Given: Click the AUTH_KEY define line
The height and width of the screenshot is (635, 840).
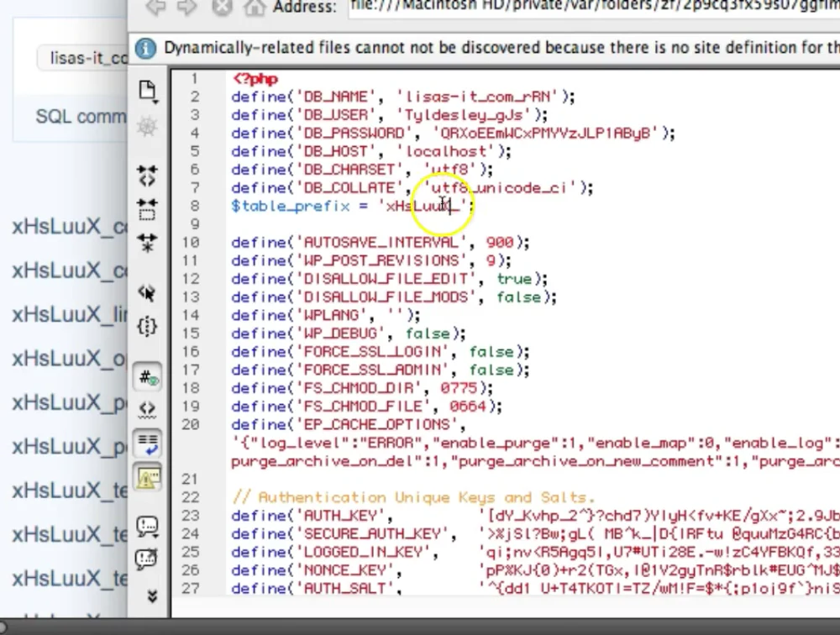Looking at the screenshot, I should (536, 516).
